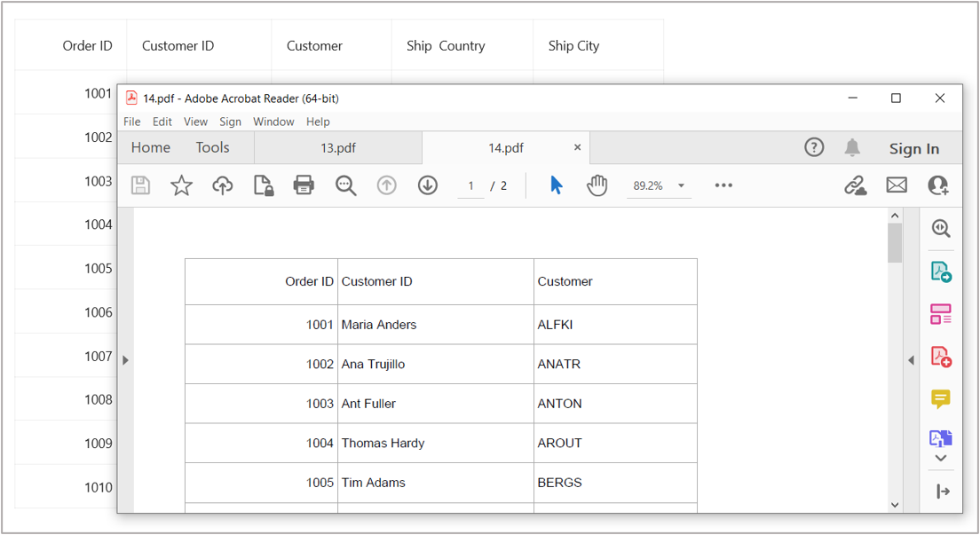Print the document with printer icon

304,185
